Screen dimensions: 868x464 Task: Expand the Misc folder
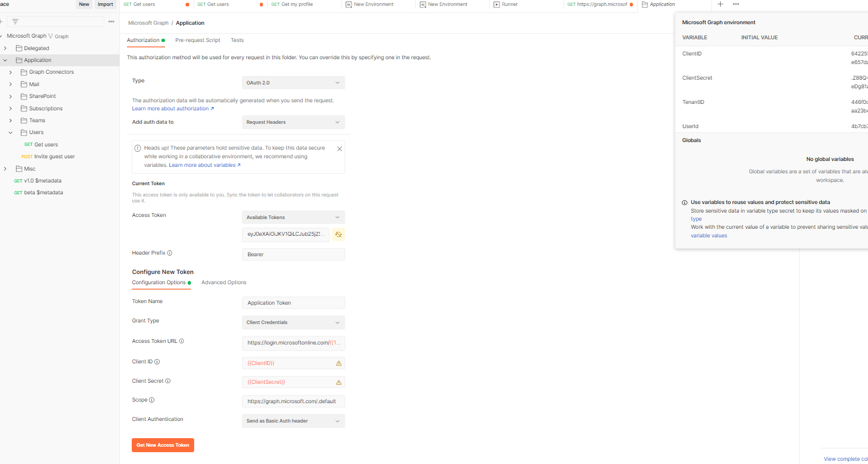5,169
